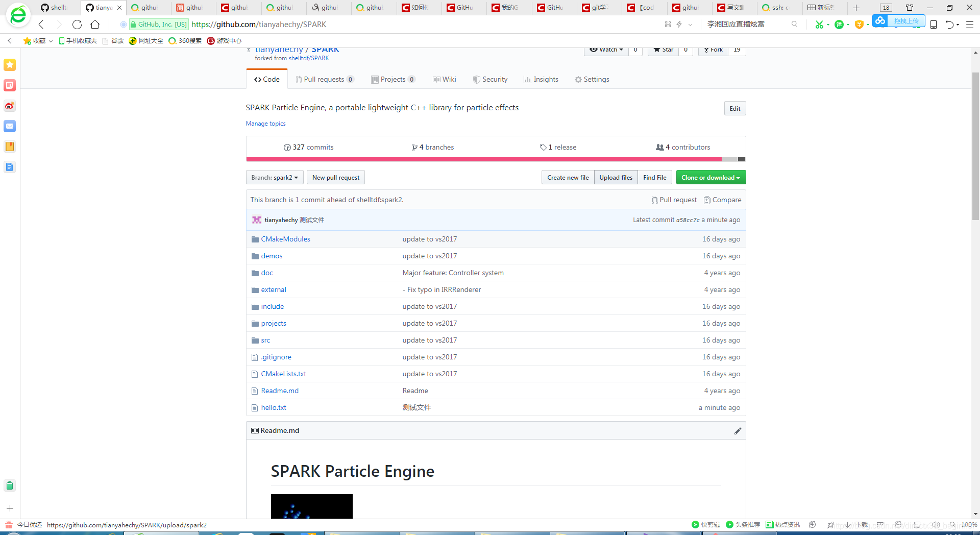Open 热点资讯 in status bar
Image resolution: width=980 pixels, height=535 pixels.
(x=783, y=524)
